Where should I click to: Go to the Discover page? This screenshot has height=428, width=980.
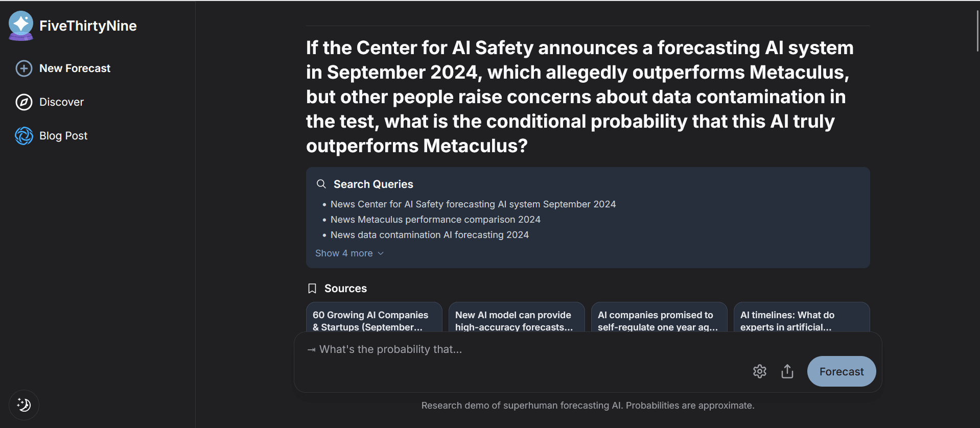[x=61, y=102]
